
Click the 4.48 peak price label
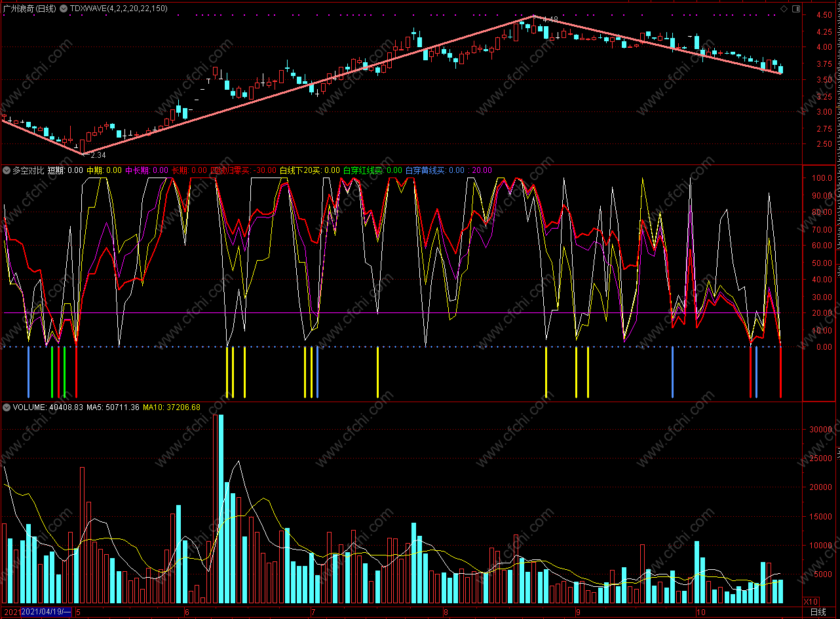550,20
